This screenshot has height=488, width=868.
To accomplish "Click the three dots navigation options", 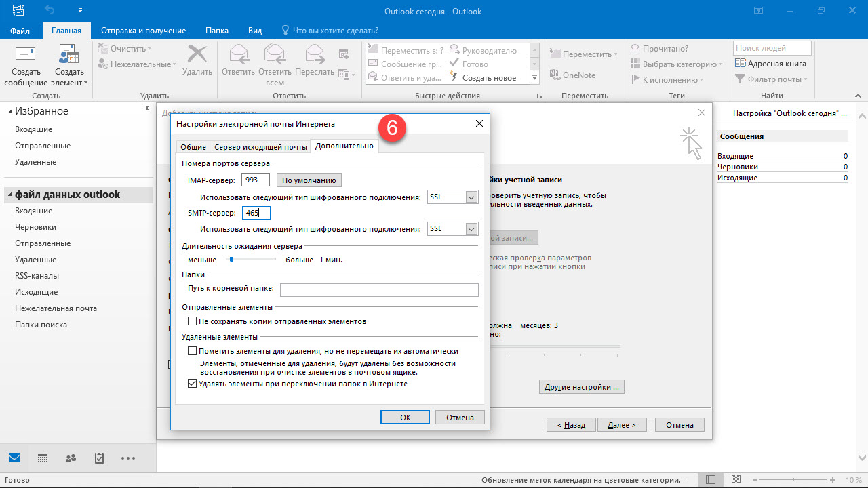I will [128, 458].
